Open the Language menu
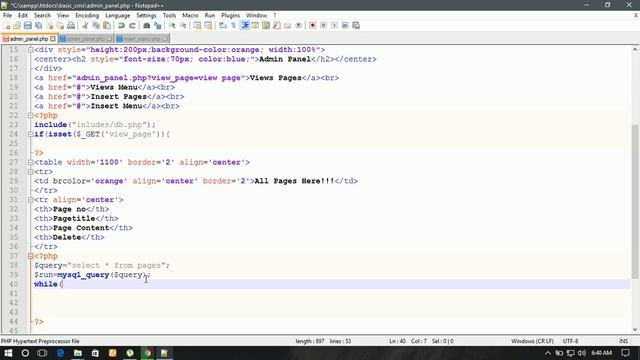 (118, 15)
